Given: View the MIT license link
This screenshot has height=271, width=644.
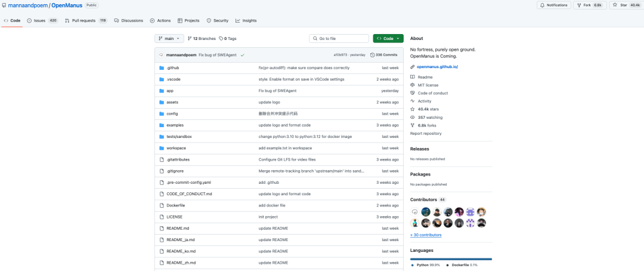Looking at the screenshot, I should 428,85.
